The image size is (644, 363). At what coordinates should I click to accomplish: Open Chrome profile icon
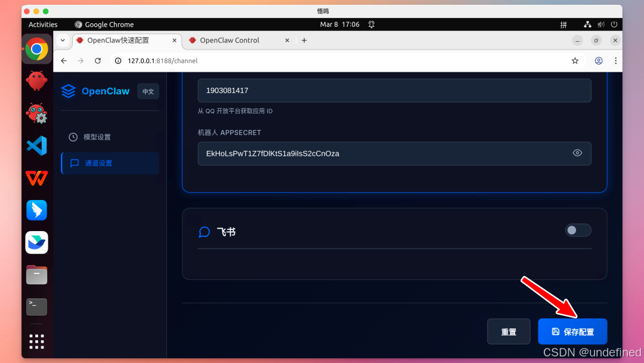[x=599, y=61]
